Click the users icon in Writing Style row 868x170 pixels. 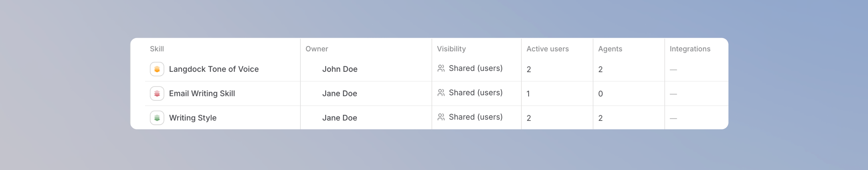(441, 117)
